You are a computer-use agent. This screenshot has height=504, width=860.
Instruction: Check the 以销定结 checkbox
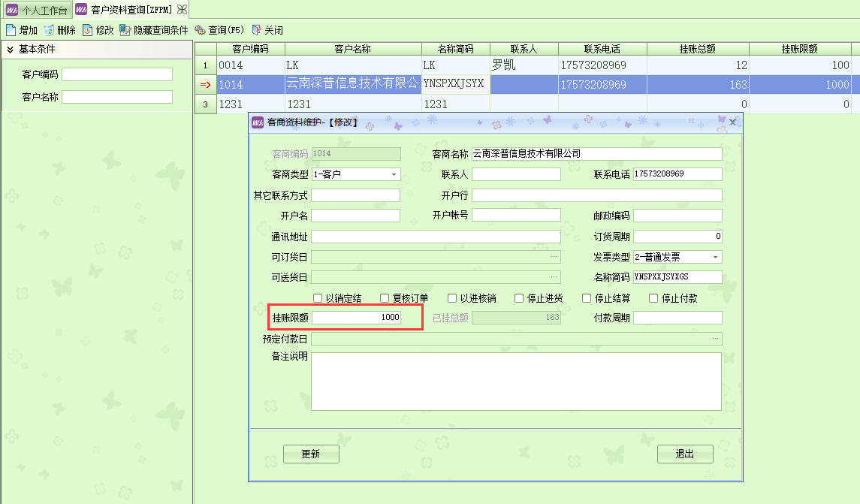[x=319, y=297]
